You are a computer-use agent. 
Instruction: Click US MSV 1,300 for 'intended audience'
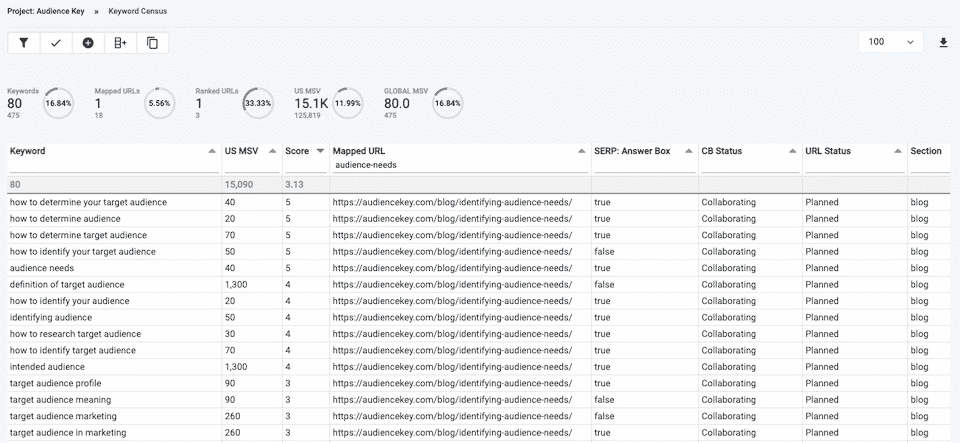pos(236,368)
